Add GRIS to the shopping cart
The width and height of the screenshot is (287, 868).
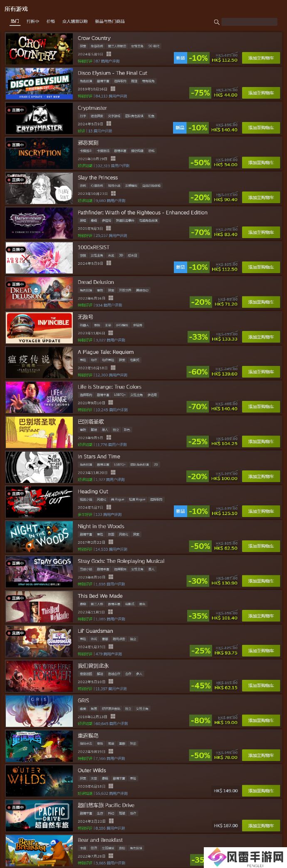(261, 721)
